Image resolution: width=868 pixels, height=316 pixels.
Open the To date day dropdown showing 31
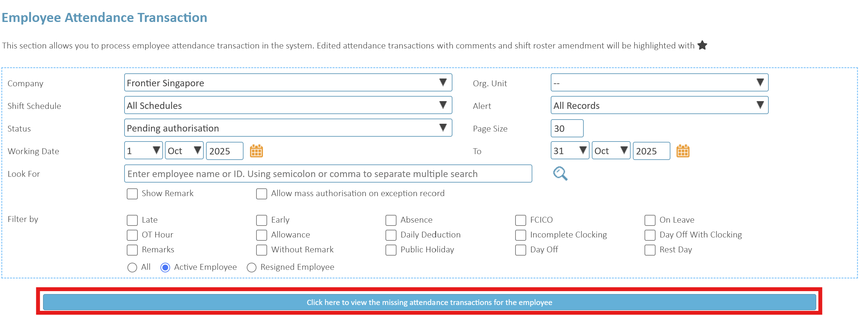tap(570, 151)
